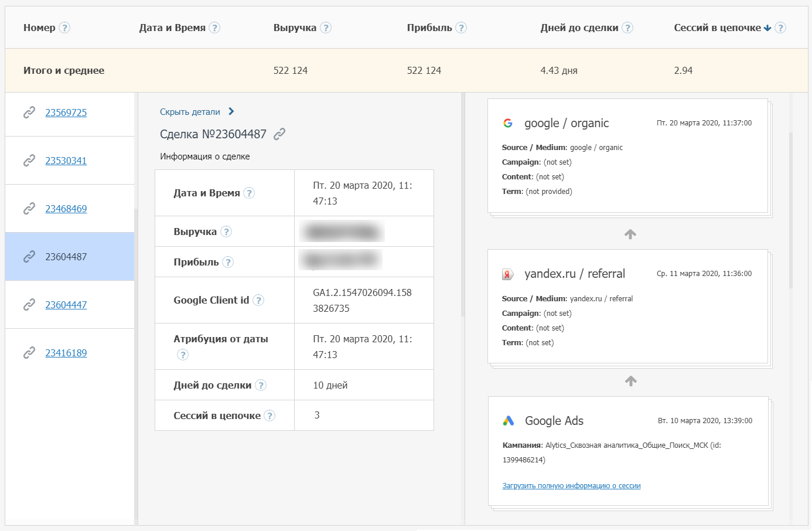Sort by Сессий в цепочке arrow

(x=767, y=28)
